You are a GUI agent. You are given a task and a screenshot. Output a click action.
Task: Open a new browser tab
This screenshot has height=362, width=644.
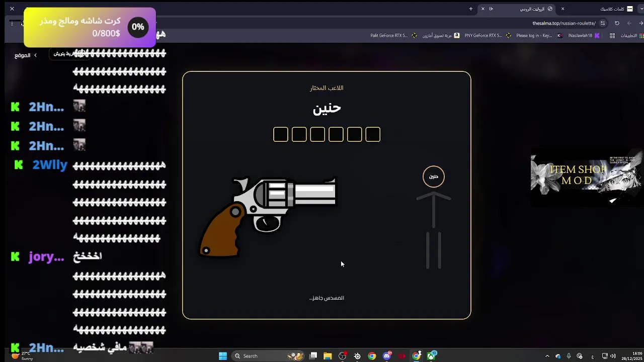pos(471,9)
